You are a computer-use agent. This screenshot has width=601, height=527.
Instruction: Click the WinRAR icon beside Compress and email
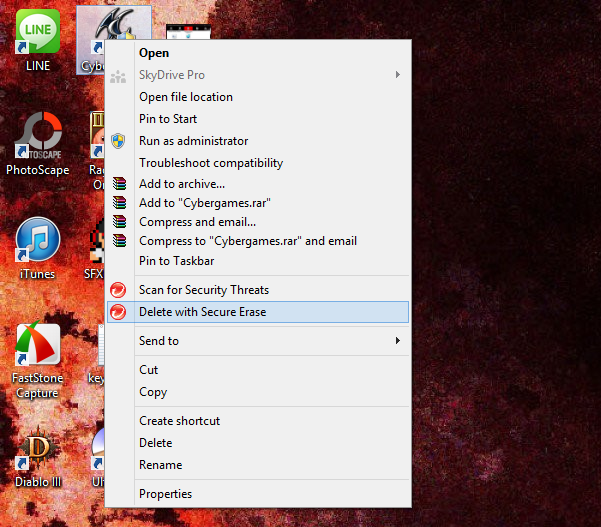point(119,221)
